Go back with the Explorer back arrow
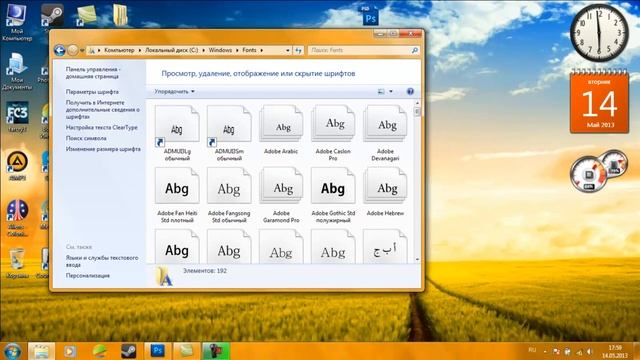Image resolution: width=640 pixels, height=360 pixels. click(x=60, y=50)
